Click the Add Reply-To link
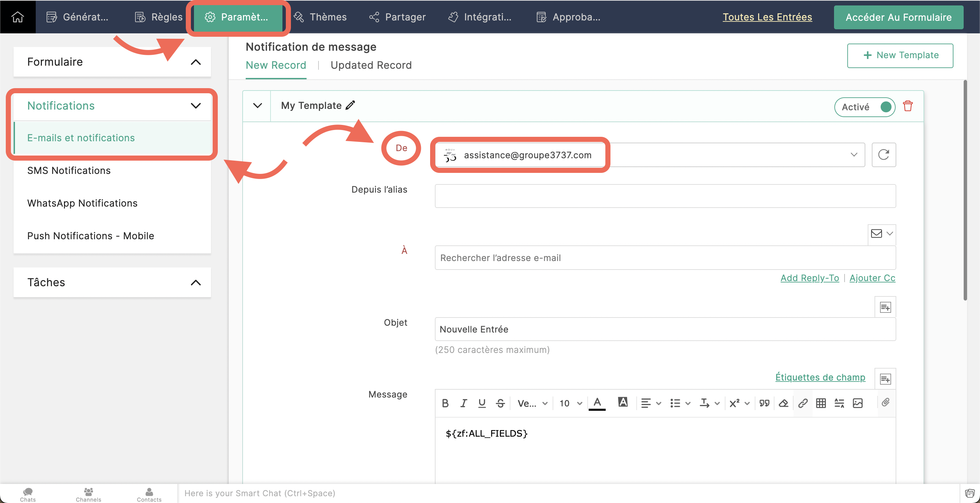 (809, 278)
